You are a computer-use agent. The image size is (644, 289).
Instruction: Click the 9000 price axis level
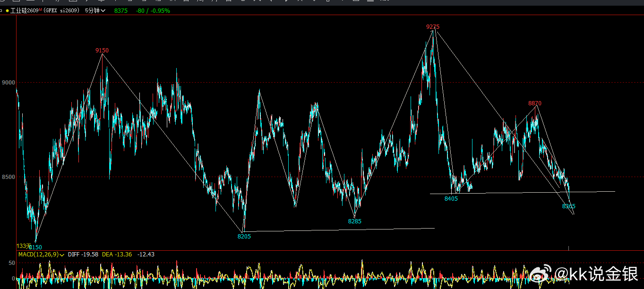[x=9, y=83]
